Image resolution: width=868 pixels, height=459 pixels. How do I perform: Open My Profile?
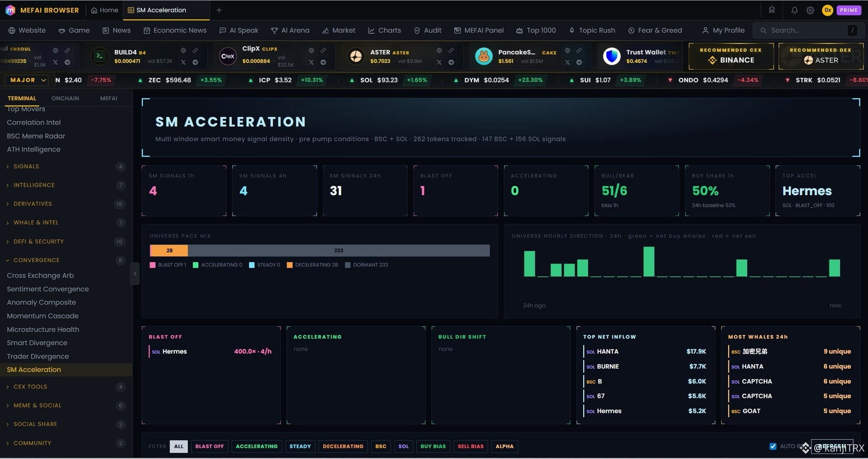(723, 30)
